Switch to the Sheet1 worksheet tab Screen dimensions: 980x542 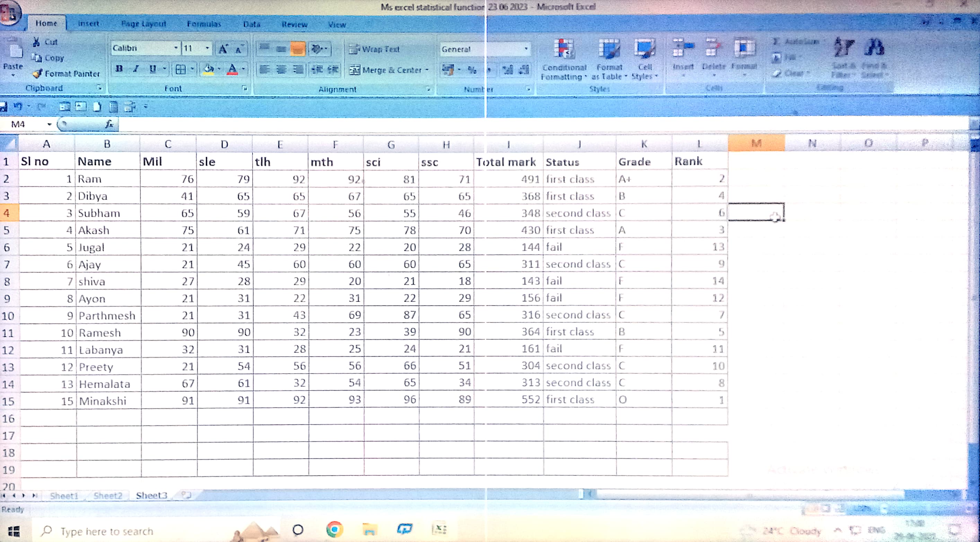coord(64,496)
